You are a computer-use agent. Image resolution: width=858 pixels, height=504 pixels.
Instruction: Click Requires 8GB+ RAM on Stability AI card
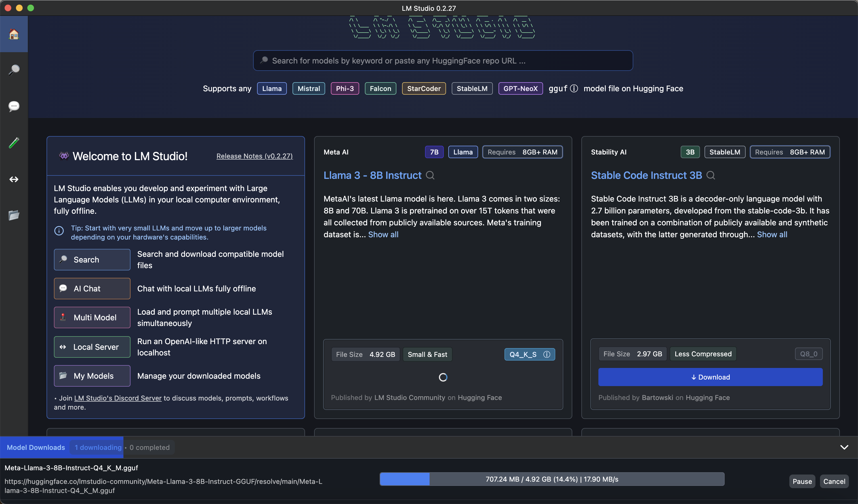click(790, 152)
